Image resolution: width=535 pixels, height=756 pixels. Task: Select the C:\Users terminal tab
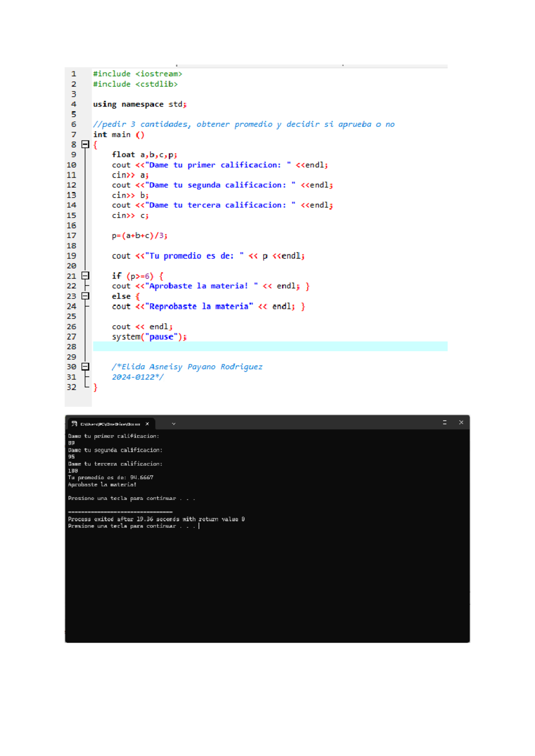(110, 424)
